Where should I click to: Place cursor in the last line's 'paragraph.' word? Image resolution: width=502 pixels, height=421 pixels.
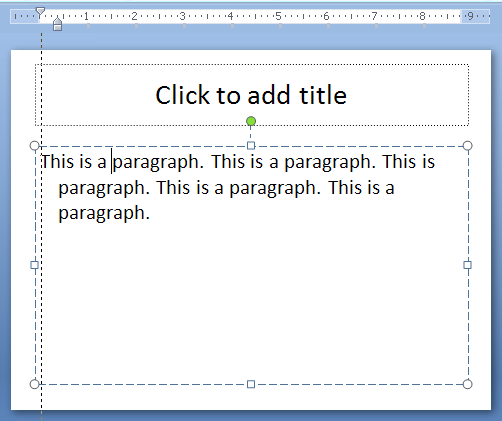[104, 213]
